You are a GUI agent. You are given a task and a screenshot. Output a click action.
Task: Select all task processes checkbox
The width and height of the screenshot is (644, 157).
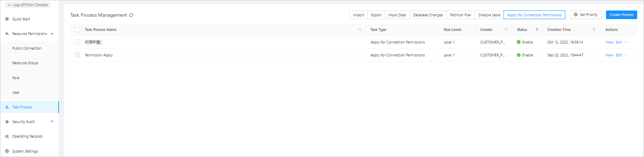pos(78,30)
